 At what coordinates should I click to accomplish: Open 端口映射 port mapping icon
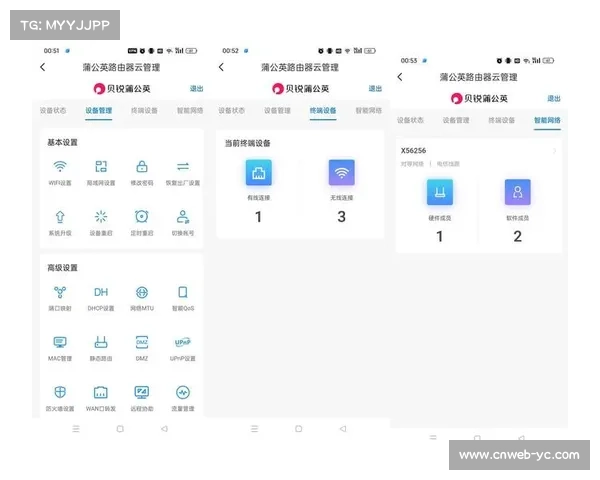tap(60, 292)
